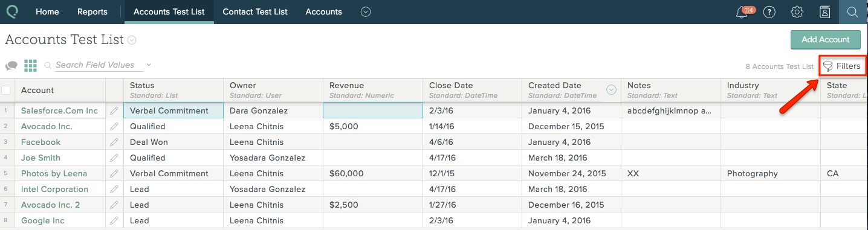This screenshot has width=868, height=230.
Task: Switch to the grid view icon
Action: tap(30, 65)
